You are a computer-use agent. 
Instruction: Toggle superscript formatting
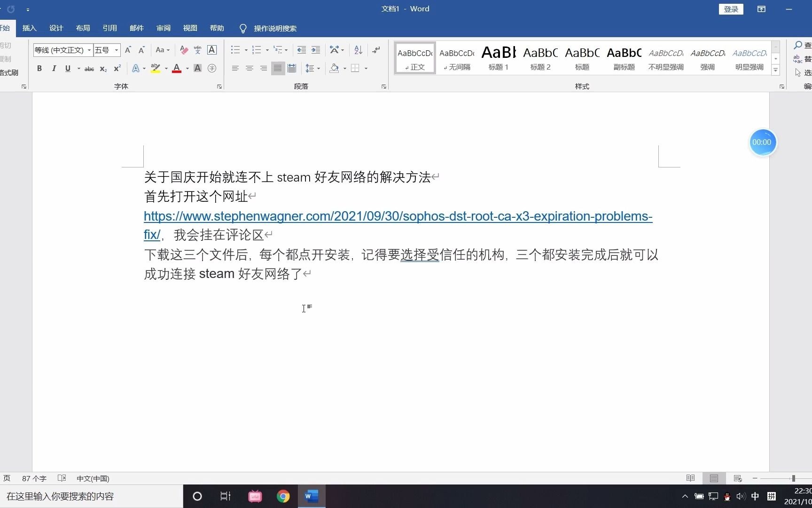[x=117, y=68]
